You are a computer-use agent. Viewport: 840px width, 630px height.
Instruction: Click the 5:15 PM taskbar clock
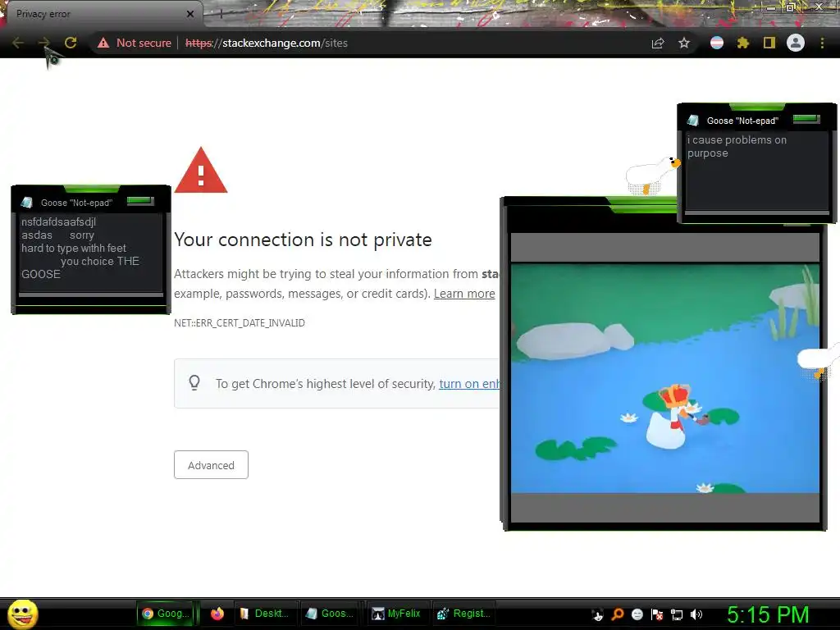coord(768,614)
